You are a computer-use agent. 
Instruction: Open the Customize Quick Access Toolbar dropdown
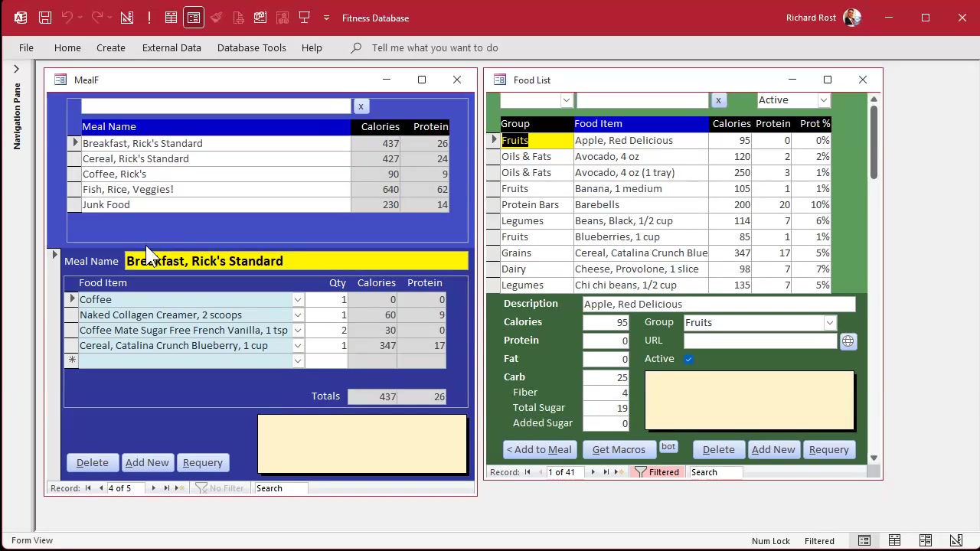(327, 18)
